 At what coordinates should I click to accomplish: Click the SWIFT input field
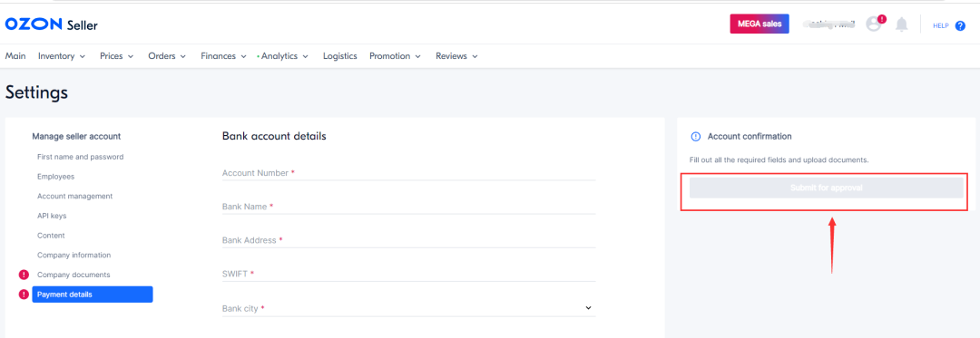tap(408, 274)
